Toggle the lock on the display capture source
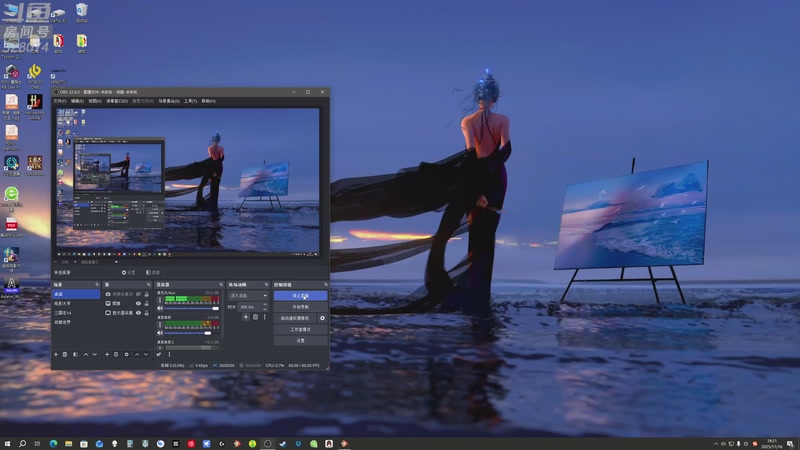Viewport: 800px width, 450px height. (x=146, y=313)
